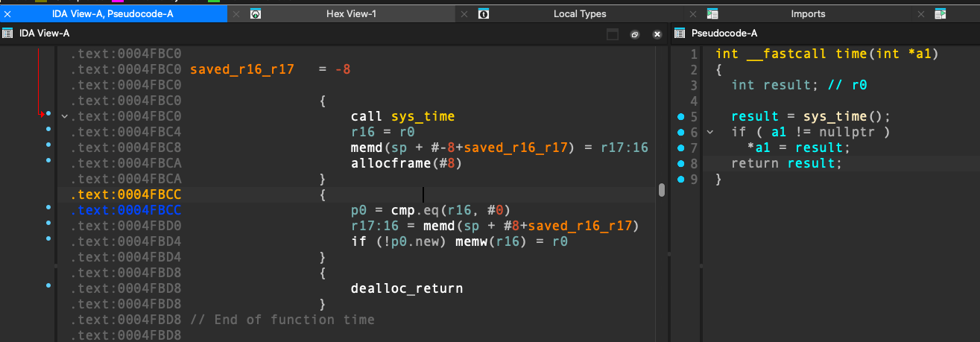
Task: Click the 'End of function time' comment
Action: tap(282, 320)
